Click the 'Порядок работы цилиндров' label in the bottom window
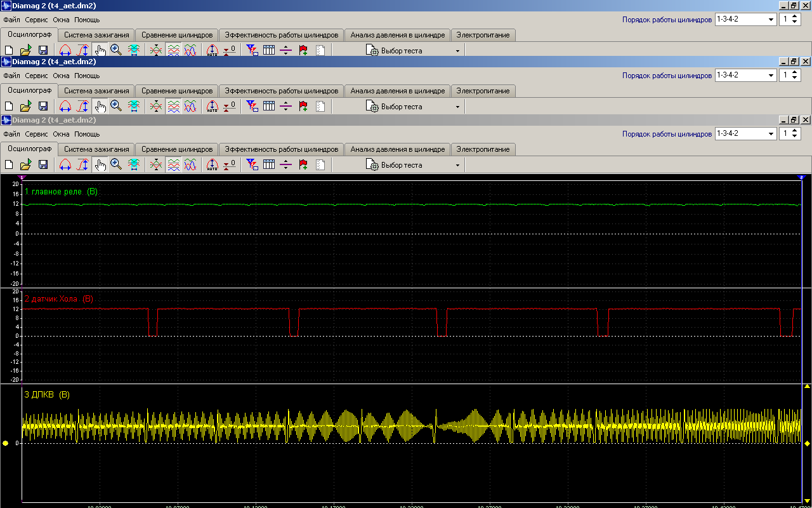The image size is (812, 508). (x=667, y=134)
